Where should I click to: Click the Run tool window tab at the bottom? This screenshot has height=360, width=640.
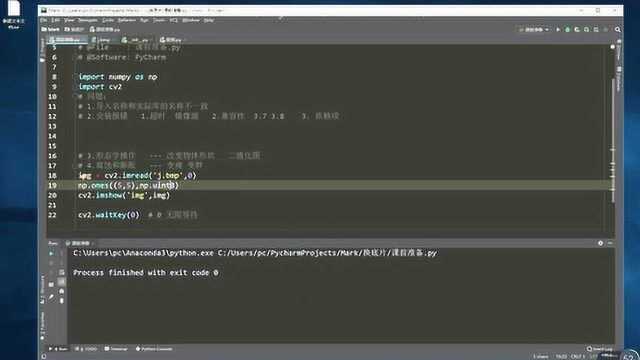pyautogui.click(x=58, y=349)
